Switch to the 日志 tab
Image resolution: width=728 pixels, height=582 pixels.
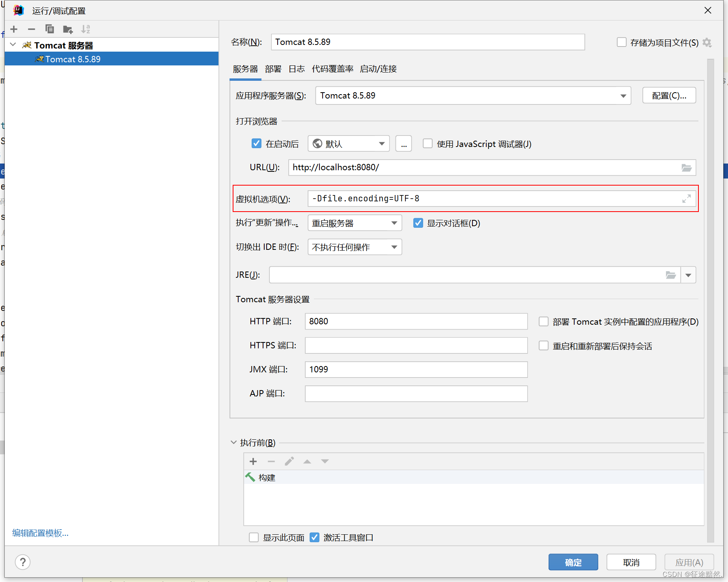coord(297,69)
